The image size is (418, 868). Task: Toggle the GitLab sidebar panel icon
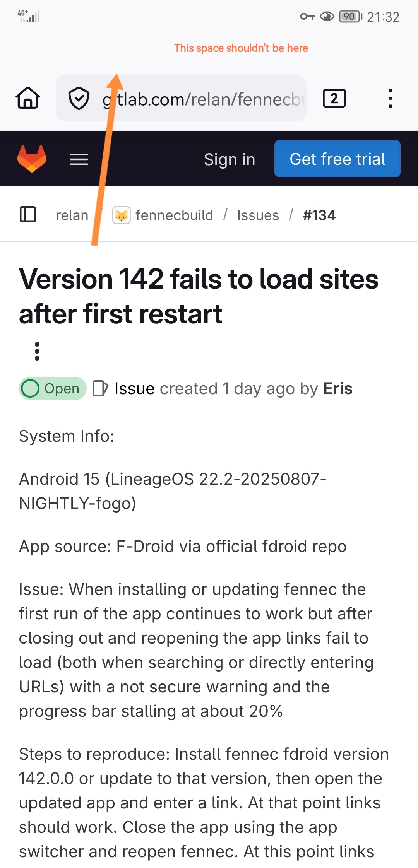[x=28, y=214]
